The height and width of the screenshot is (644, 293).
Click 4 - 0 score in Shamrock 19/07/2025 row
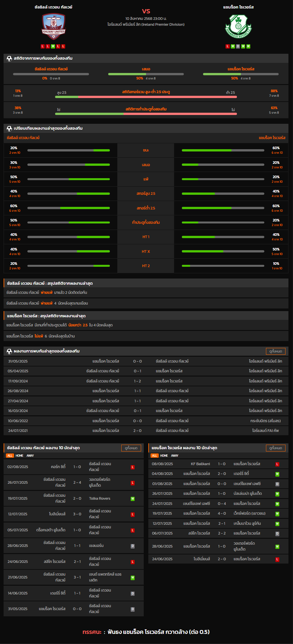pos(222,513)
